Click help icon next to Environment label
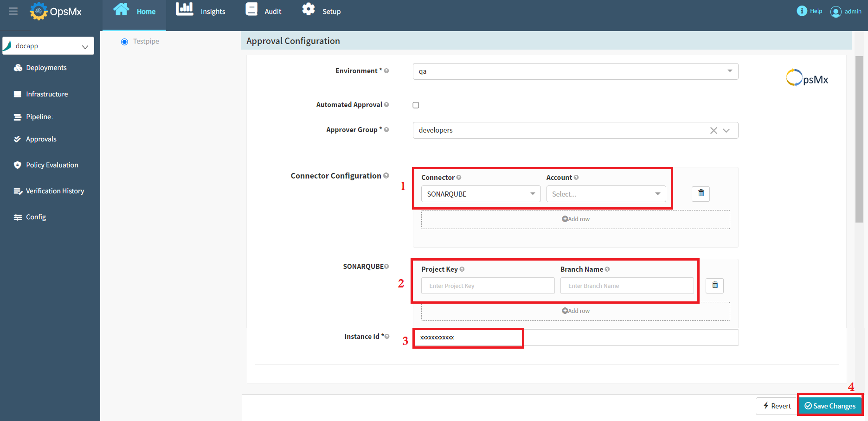 pyautogui.click(x=386, y=71)
